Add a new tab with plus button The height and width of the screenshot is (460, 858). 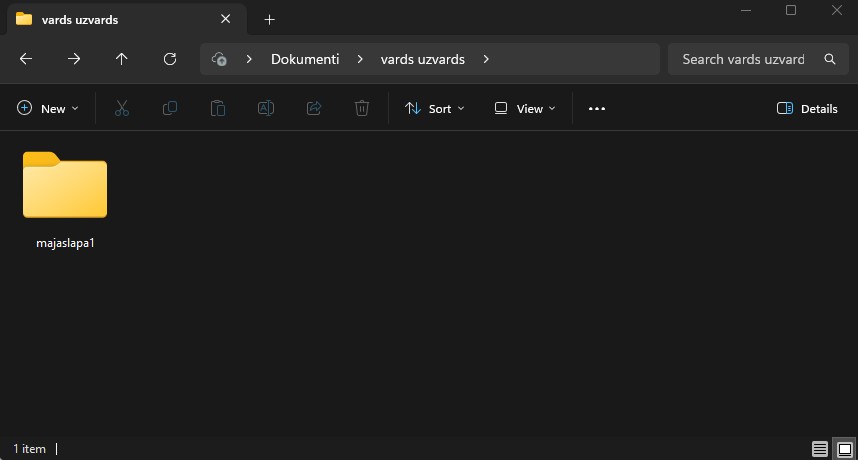[x=269, y=19]
